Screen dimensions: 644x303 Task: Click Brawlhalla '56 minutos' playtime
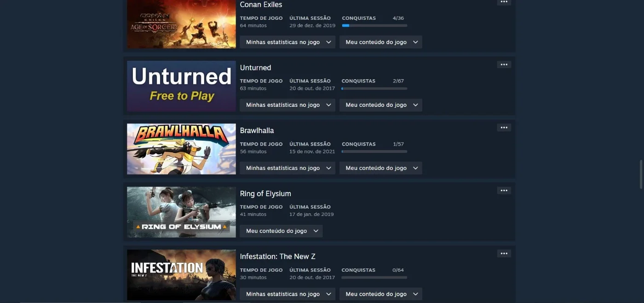(253, 151)
